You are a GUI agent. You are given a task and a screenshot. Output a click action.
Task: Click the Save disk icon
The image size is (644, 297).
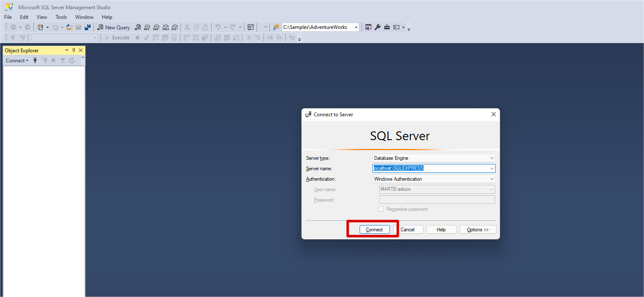click(79, 27)
